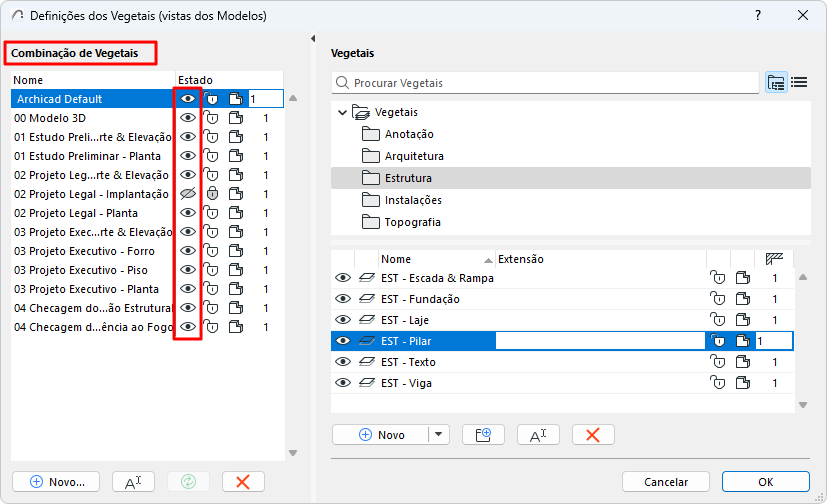Viewport: 827px width, 504px height.
Task: Collapse the Vegetais root folder
Action: (343, 112)
